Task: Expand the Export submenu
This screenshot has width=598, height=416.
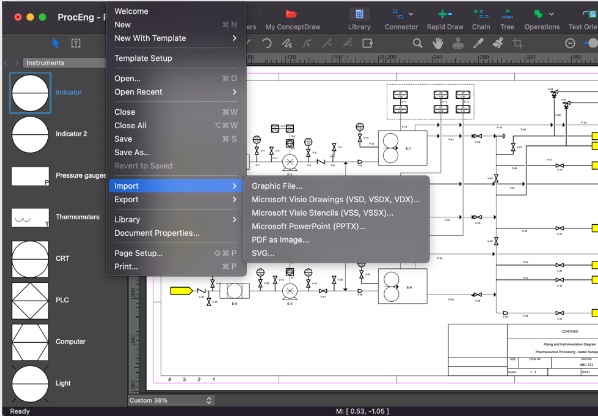Action: point(176,199)
